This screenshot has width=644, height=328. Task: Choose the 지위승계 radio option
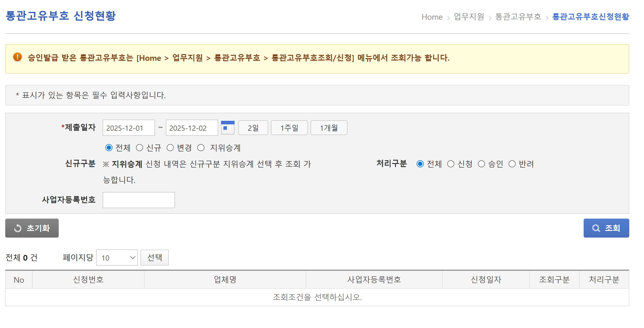pyautogui.click(x=201, y=148)
